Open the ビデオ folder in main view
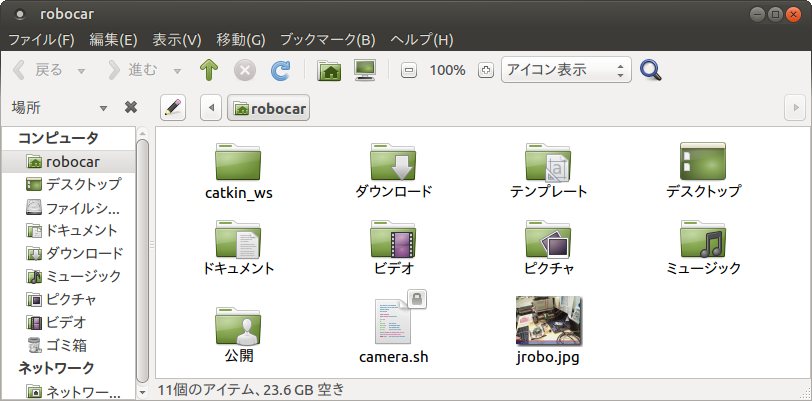This screenshot has width=812, height=401. coord(393,247)
